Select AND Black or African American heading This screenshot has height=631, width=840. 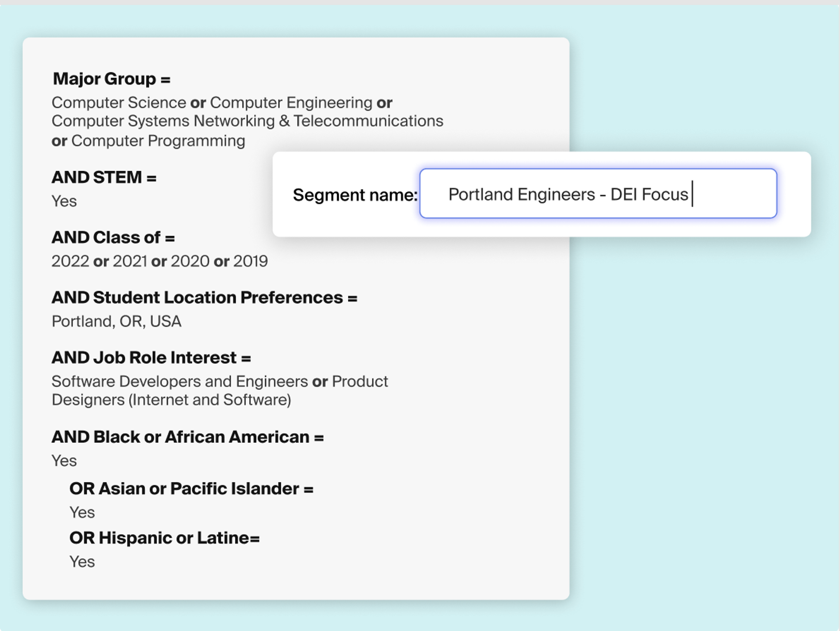tap(188, 437)
